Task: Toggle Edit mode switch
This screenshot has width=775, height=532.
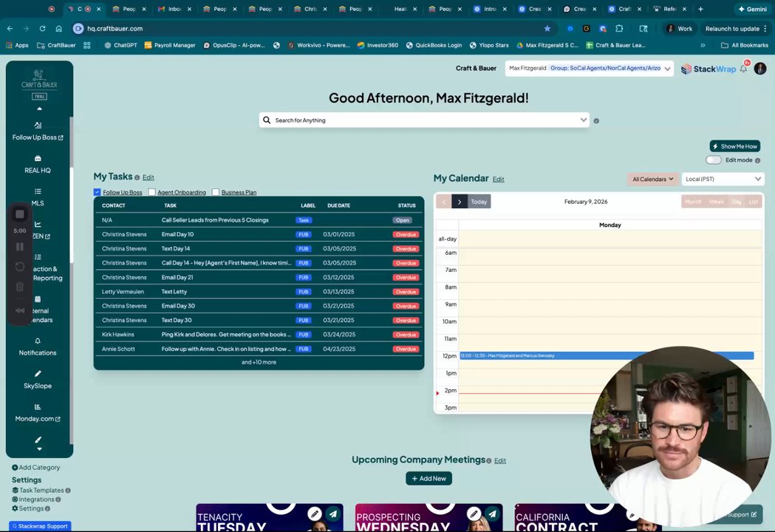Action: (713, 160)
